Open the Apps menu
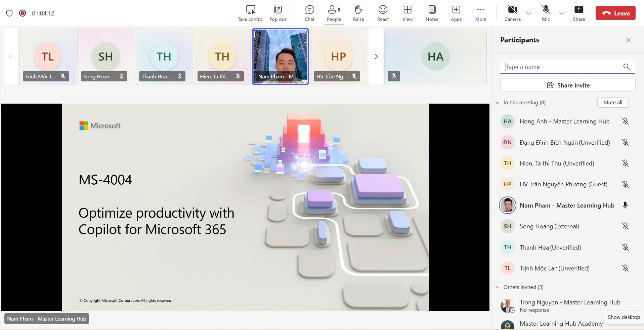This screenshot has height=330, width=644. click(x=456, y=13)
